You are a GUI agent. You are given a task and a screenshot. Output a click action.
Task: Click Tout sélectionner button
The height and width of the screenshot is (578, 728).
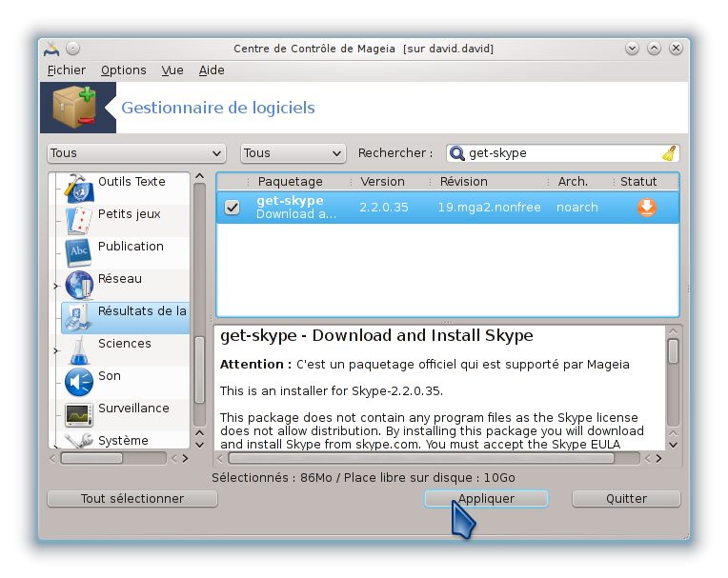click(x=132, y=499)
